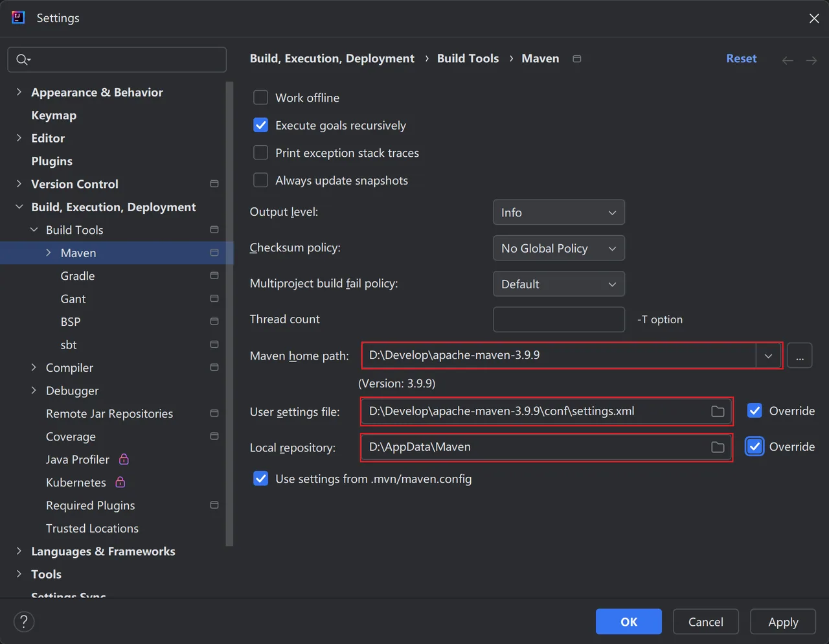Click the lock icon next to Java Profiler

point(124,459)
